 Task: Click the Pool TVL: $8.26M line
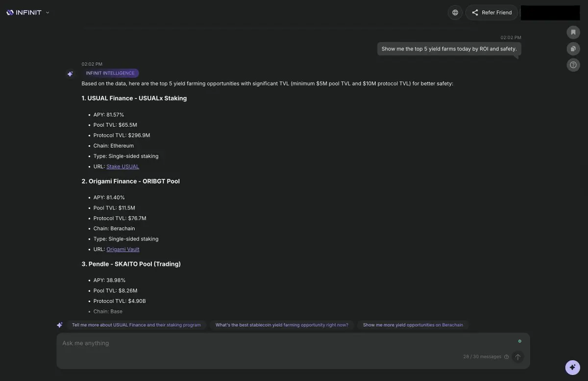(116, 291)
